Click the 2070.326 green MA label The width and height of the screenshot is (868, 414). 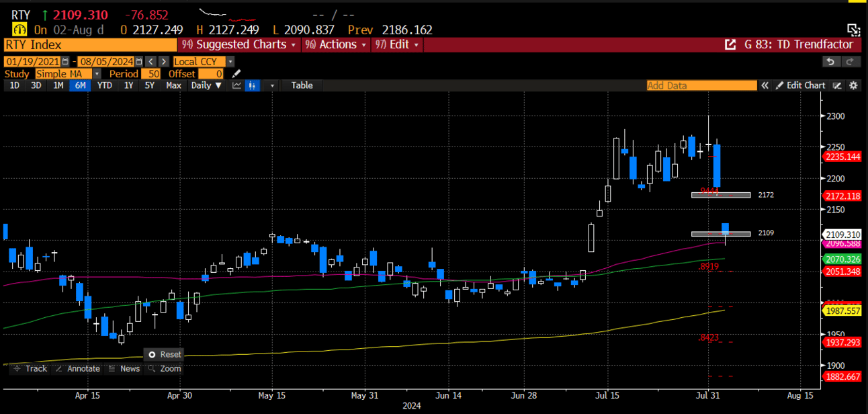[x=842, y=259]
